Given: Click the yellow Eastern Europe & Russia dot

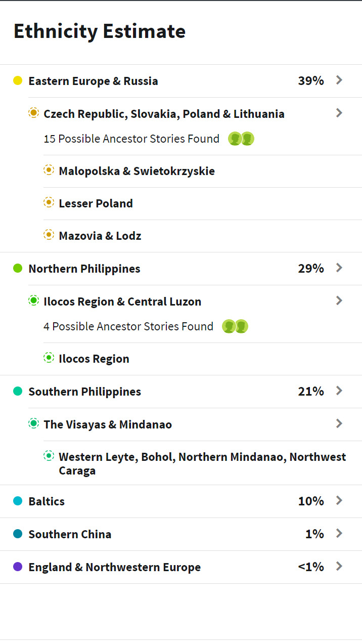Looking at the screenshot, I should point(18,80).
